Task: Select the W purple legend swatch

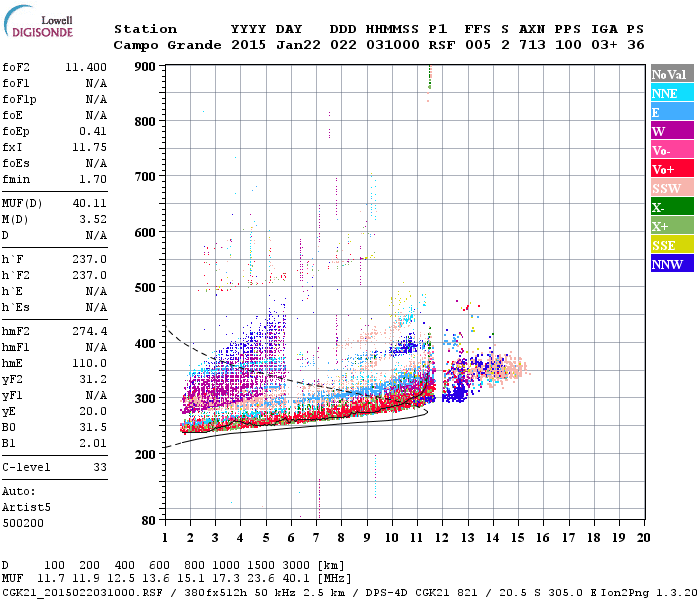Action: coord(672,131)
